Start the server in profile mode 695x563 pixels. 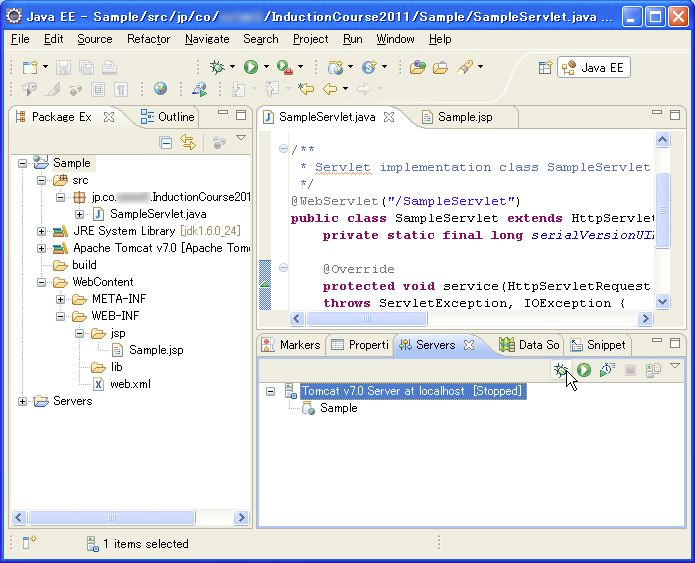tap(607, 370)
